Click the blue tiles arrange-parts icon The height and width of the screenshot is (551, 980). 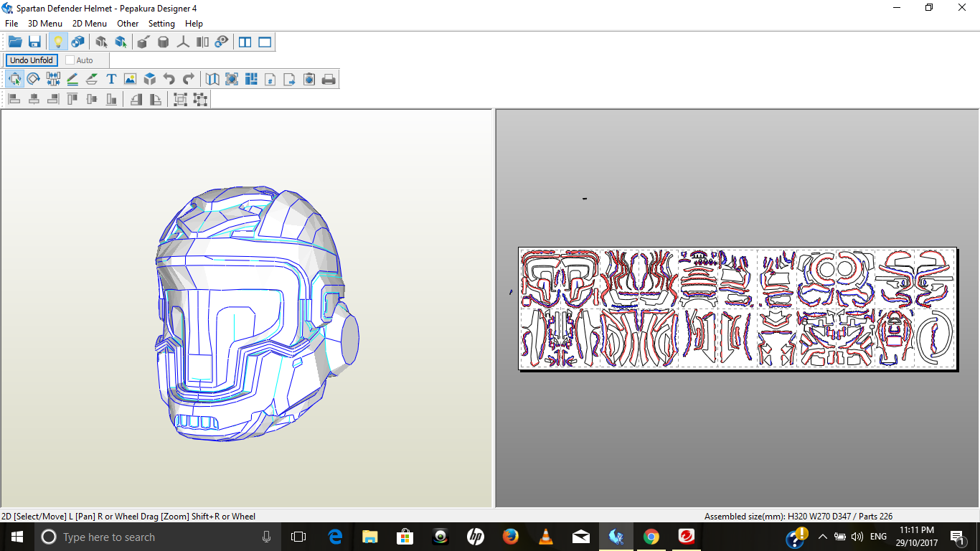pyautogui.click(x=251, y=79)
